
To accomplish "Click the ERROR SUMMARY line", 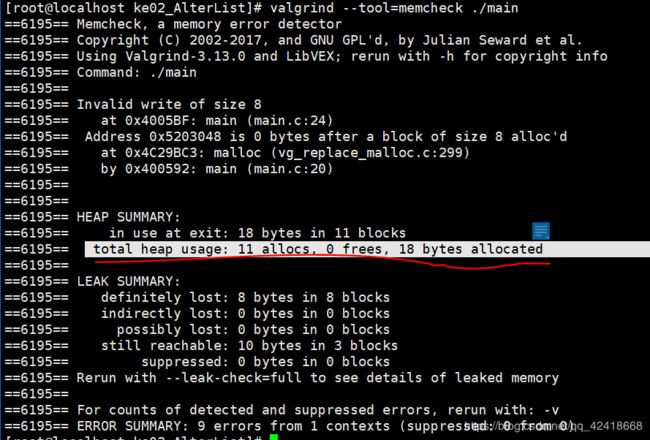I will (x=325, y=426).
